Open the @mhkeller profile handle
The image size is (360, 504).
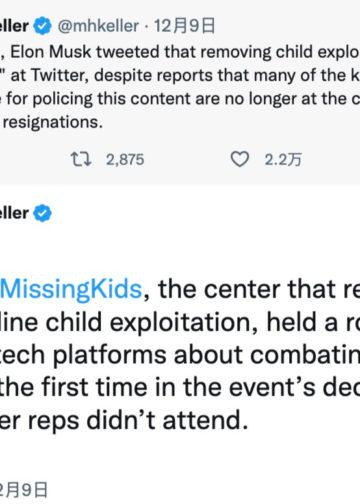(x=98, y=26)
